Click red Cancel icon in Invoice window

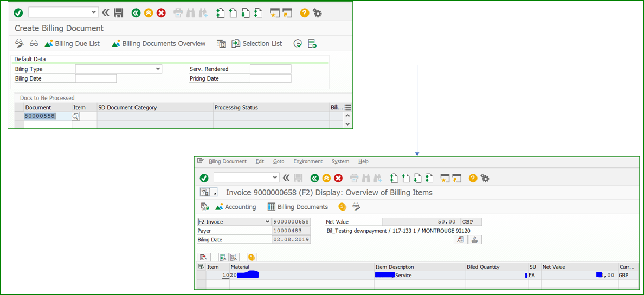tap(338, 178)
